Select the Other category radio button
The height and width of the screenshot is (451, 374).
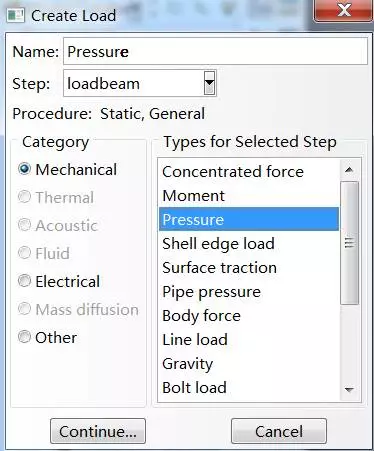[x=24, y=337]
